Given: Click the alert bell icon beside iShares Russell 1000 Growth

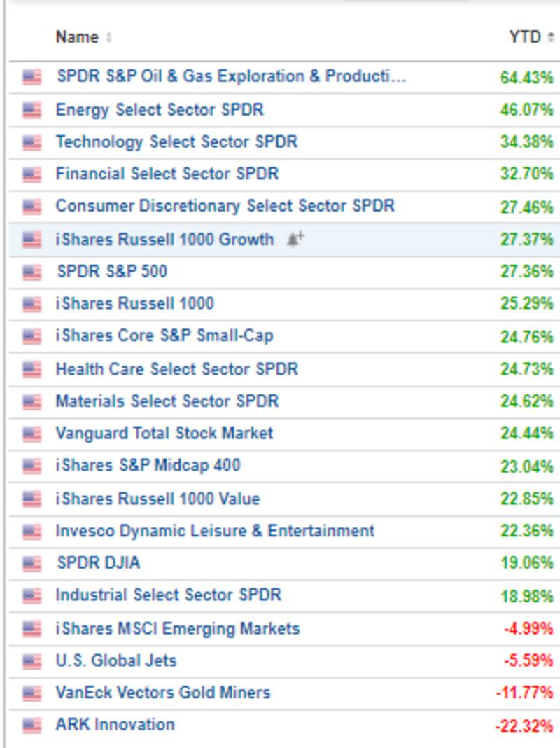Looking at the screenshot, I should [x=295, y=240].
